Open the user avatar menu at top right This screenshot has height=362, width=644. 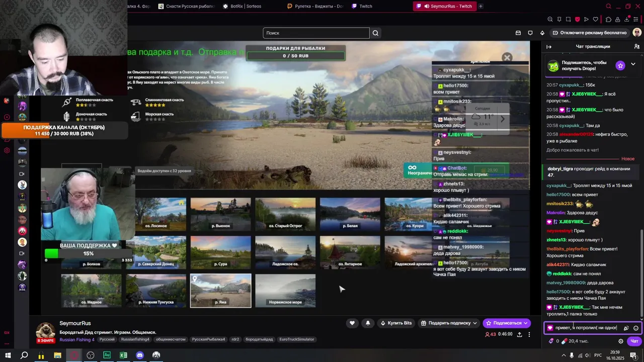click(637, 33)
